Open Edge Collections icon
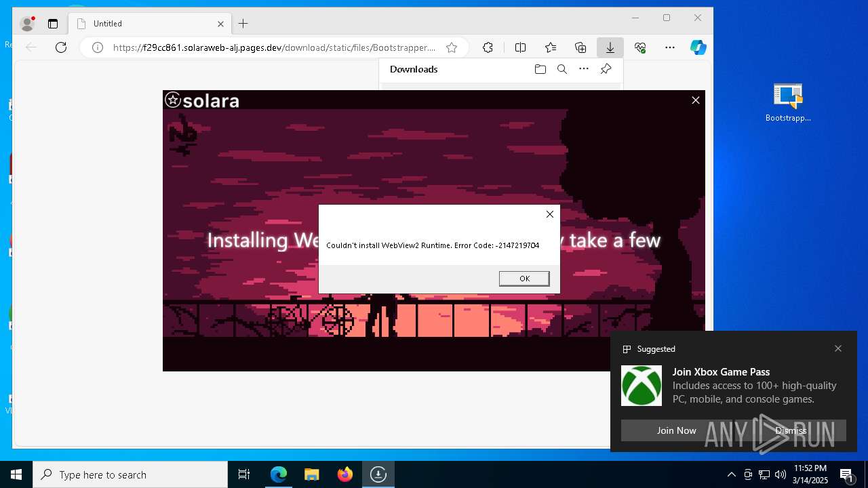The height and width of the screenshot is (488, 868). [580, 47]
